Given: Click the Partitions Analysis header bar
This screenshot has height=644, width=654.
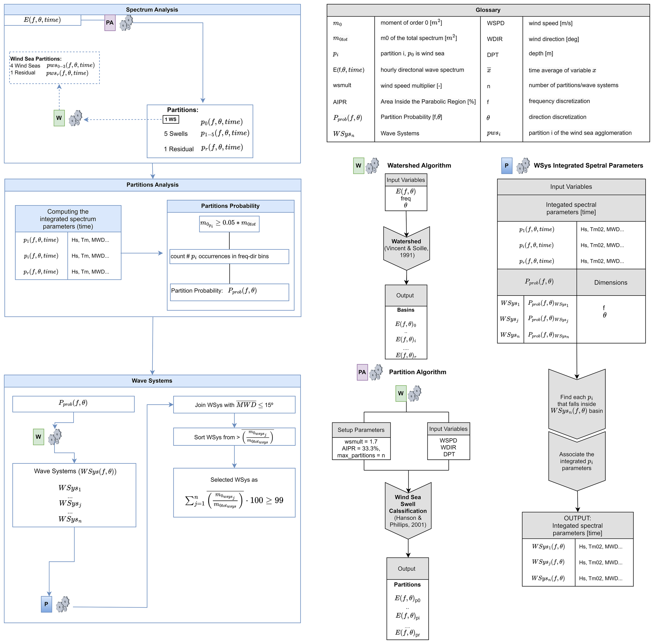Looking at the screenshot, I should pyautogui.click(x=153, y=185).
